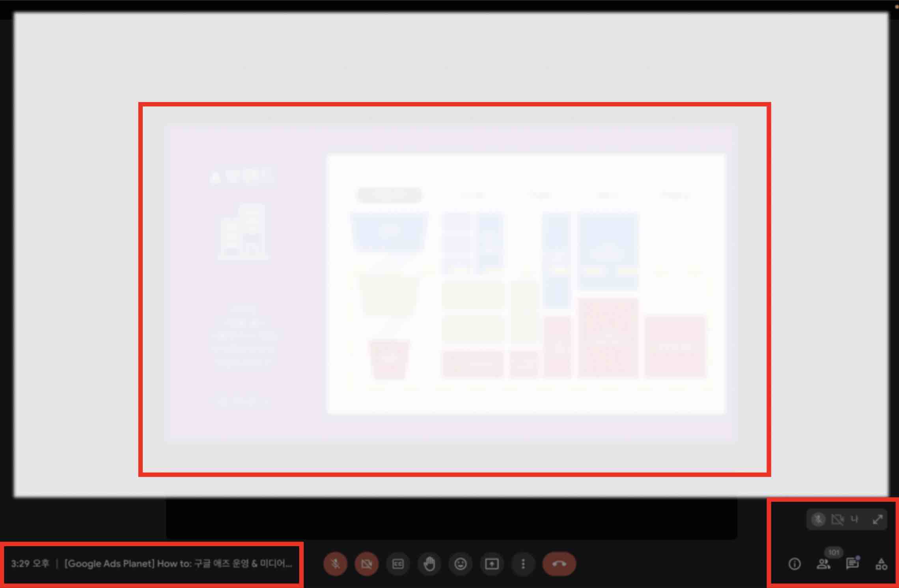
Task: Toggle closed captions with the CC button
Action: tap(398, 564)
